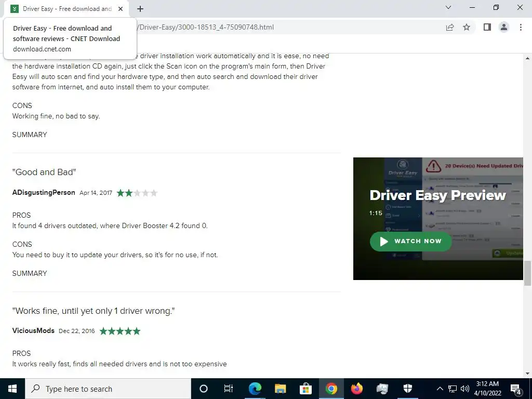
Task: Click the "You need to buy it" cons line
Action: (115, 255)
